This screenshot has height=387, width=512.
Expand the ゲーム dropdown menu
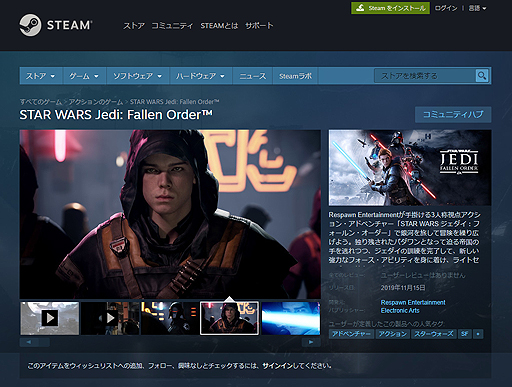[84, 76]
